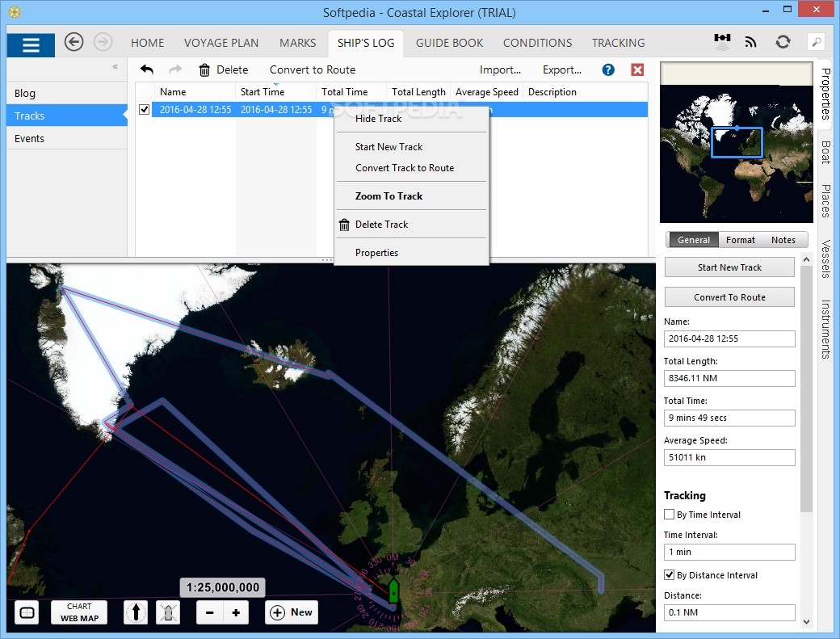The height and width of the screenshot is (639, 840).
Task: Select Blog in the sidebar
Action: click(67, 93)
